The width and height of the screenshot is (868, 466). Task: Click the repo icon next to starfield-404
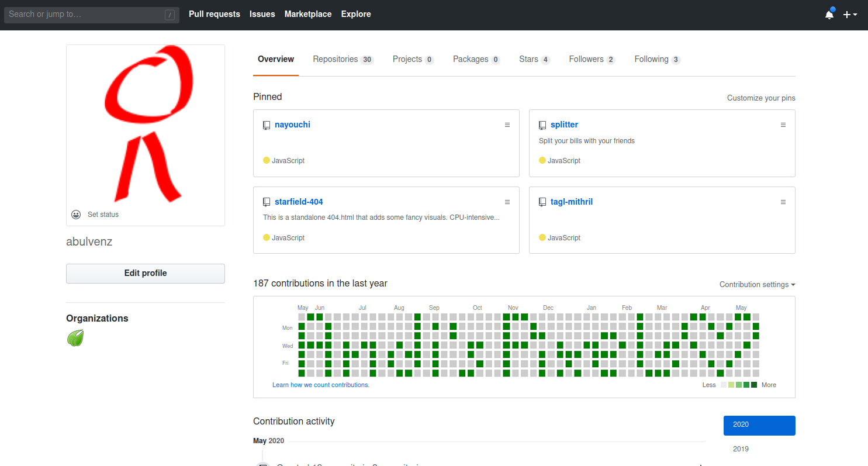click(267, 202)
